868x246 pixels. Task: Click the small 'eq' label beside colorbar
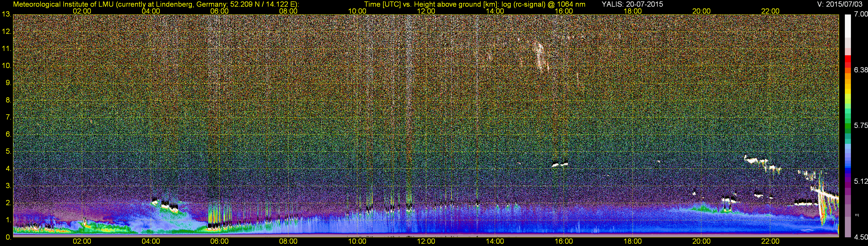point(857,215)
